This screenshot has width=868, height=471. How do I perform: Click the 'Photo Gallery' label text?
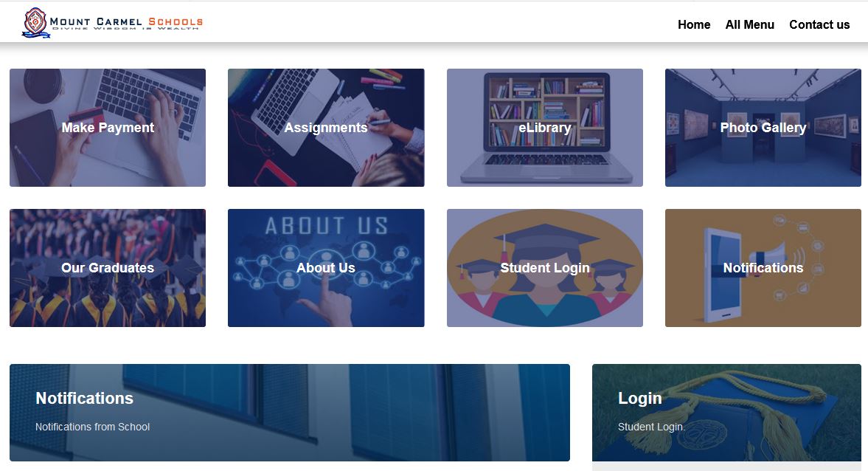pyautogui.click(x=763, y=128)
